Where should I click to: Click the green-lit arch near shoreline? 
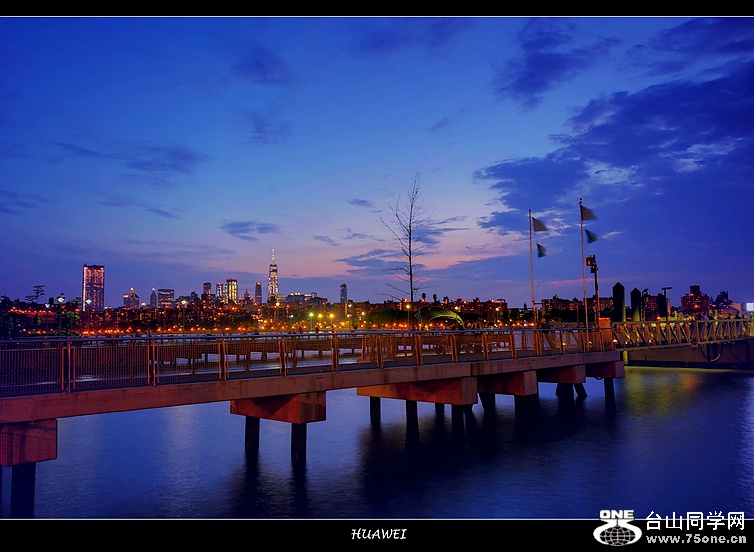click(446, 316)
